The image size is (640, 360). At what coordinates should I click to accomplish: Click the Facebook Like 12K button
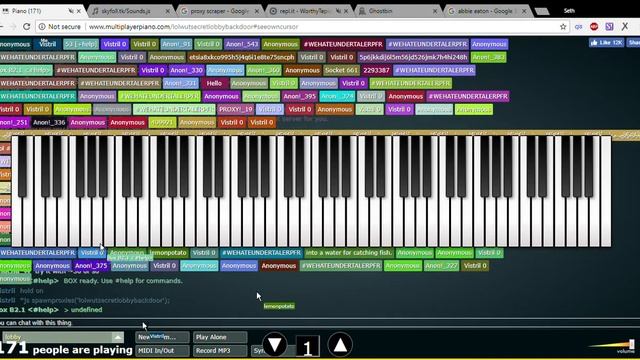click(606, 42)
